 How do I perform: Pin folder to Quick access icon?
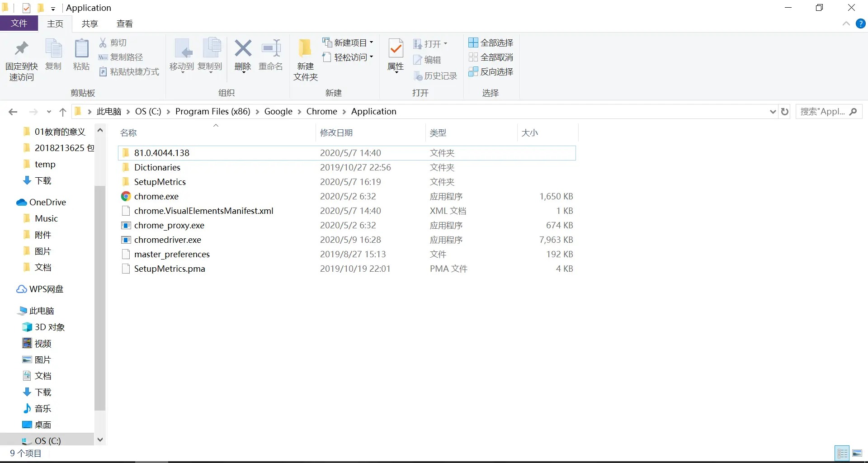pyautogui.click(x=21, y=49)
